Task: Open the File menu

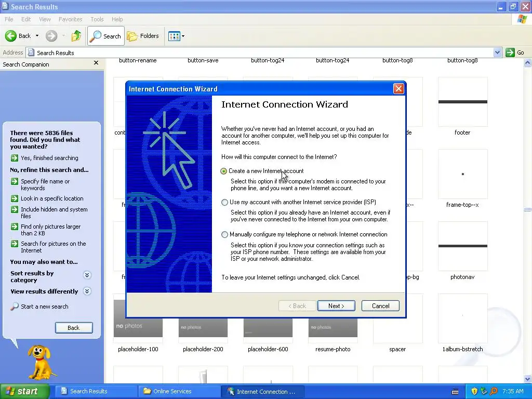Action: 9,19
